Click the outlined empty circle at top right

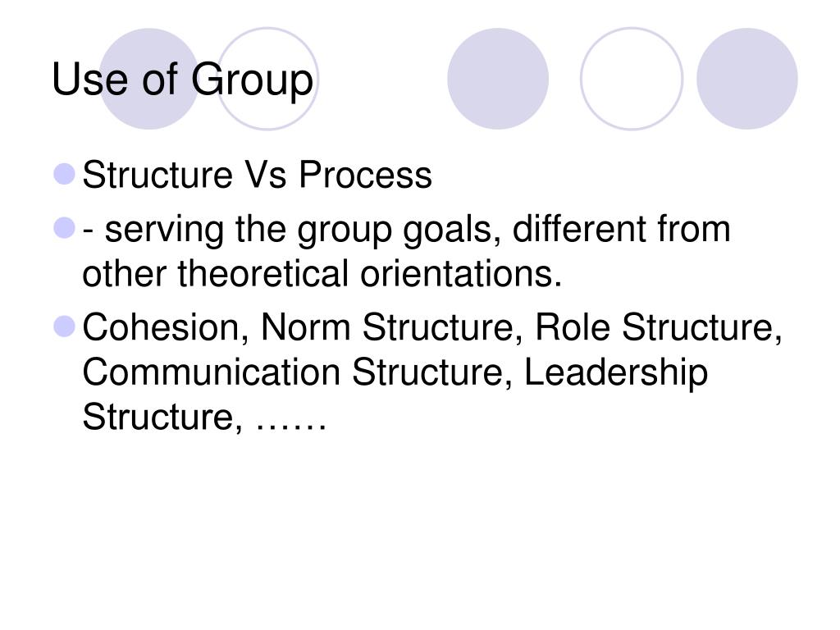click(x=632, y=79)
